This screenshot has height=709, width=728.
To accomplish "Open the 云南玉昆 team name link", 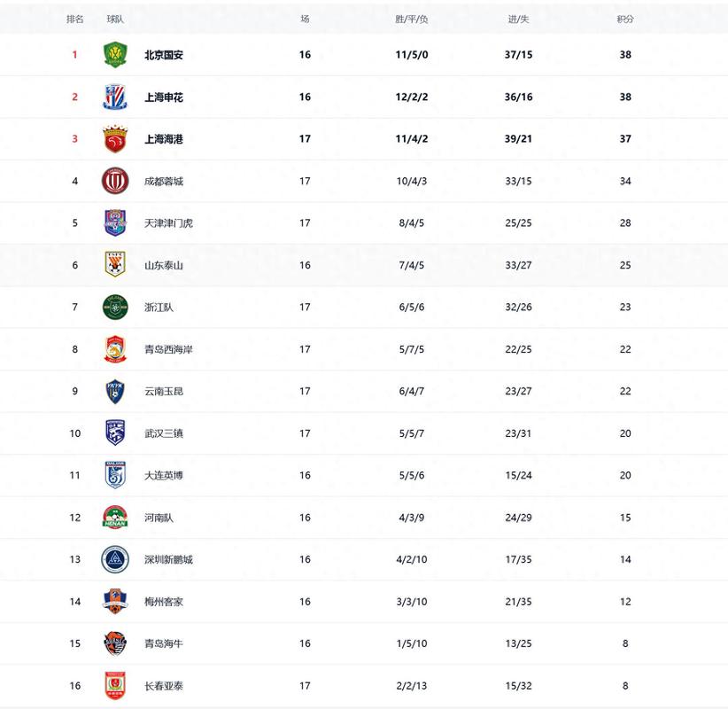I will point(164,391).
